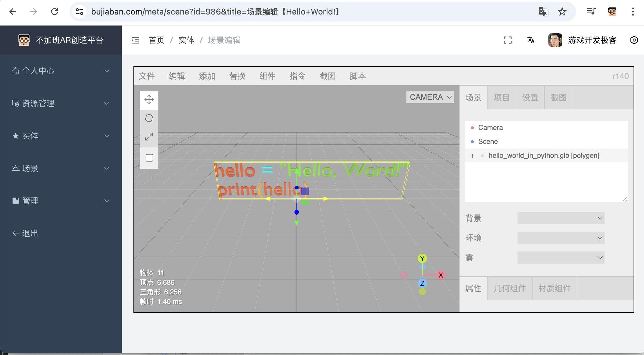Click the resize handle of the outliner
644x355 pixels.
coord(625,199)
